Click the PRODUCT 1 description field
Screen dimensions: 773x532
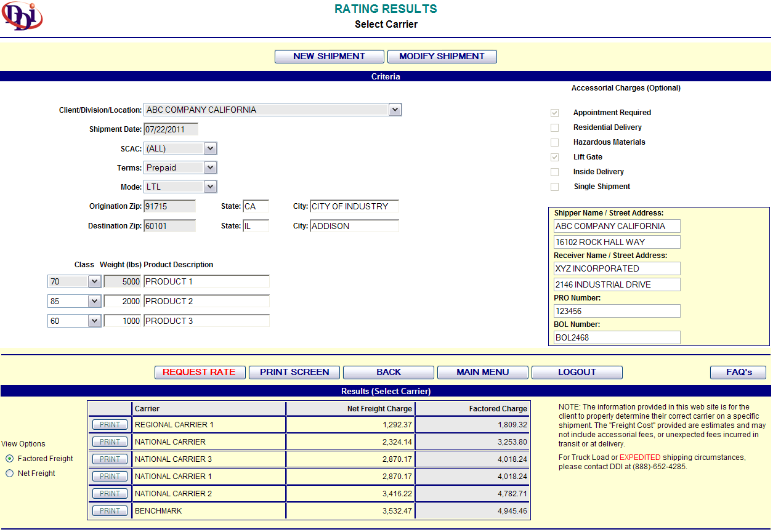coord(206,281)
